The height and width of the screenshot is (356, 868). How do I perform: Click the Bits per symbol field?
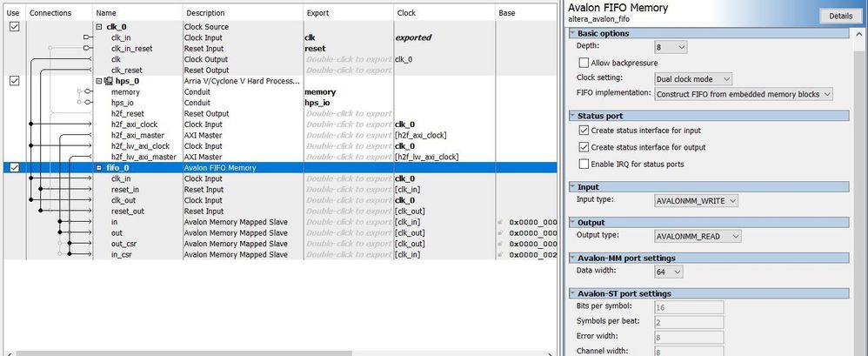[689, 307]
